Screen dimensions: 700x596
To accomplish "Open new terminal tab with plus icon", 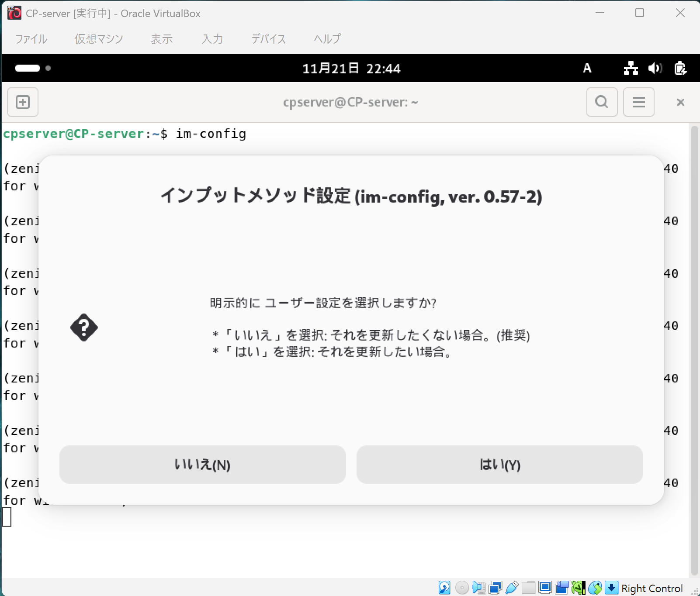I will point(23,102).
